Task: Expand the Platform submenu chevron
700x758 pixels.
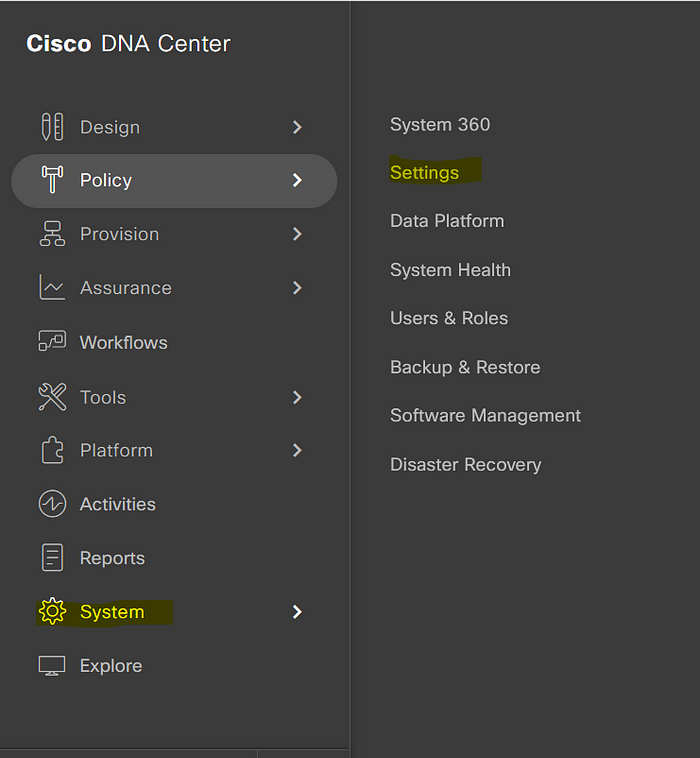Action: pyautogui.click(x=297, y=451)
